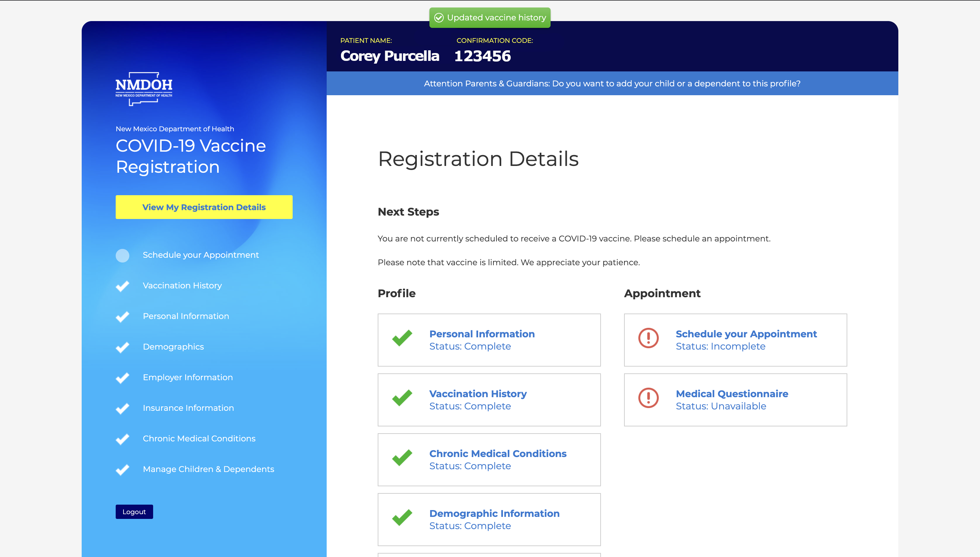
Task: Click the circle icon beside Schedule your Appointment sidebar step
Action: [122, 256]
